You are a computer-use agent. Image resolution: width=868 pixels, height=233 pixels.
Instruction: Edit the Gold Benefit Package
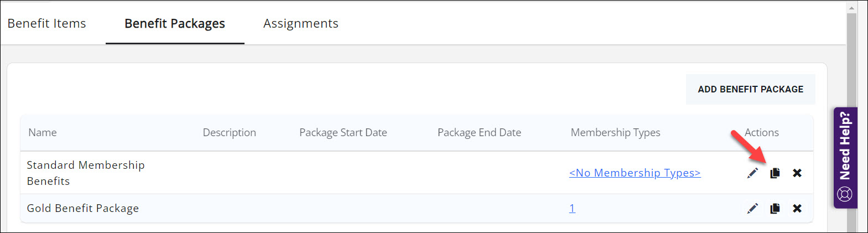[752, 209]
